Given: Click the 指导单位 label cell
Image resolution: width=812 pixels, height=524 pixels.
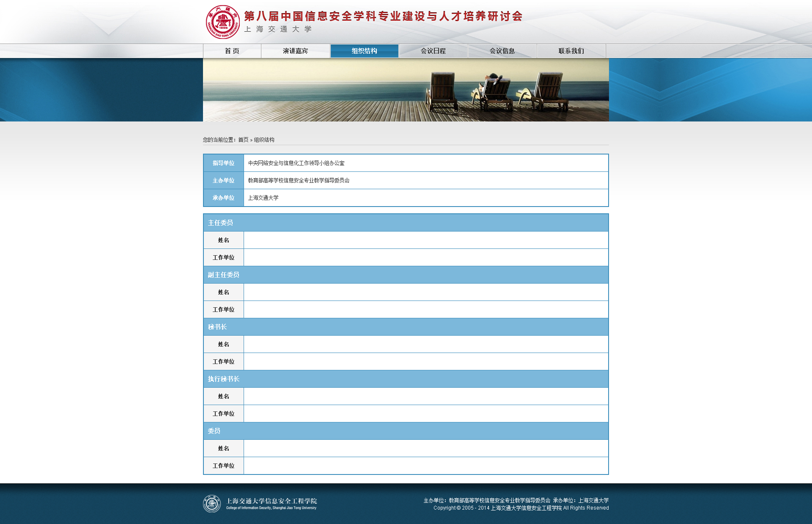Looking at the screenshot, I should (223, 163).
